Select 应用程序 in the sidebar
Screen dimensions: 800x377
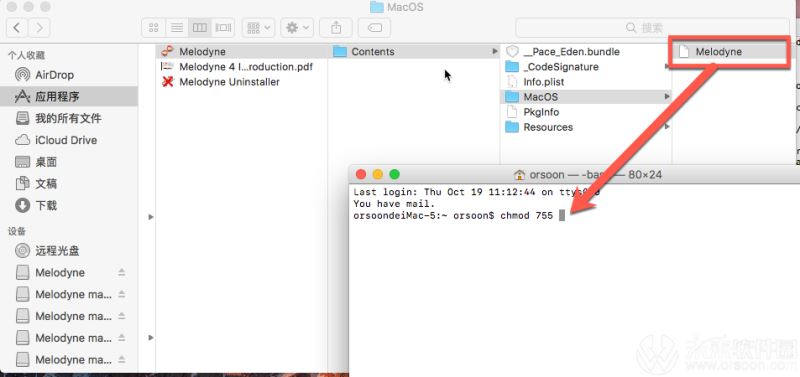[69, 96]
